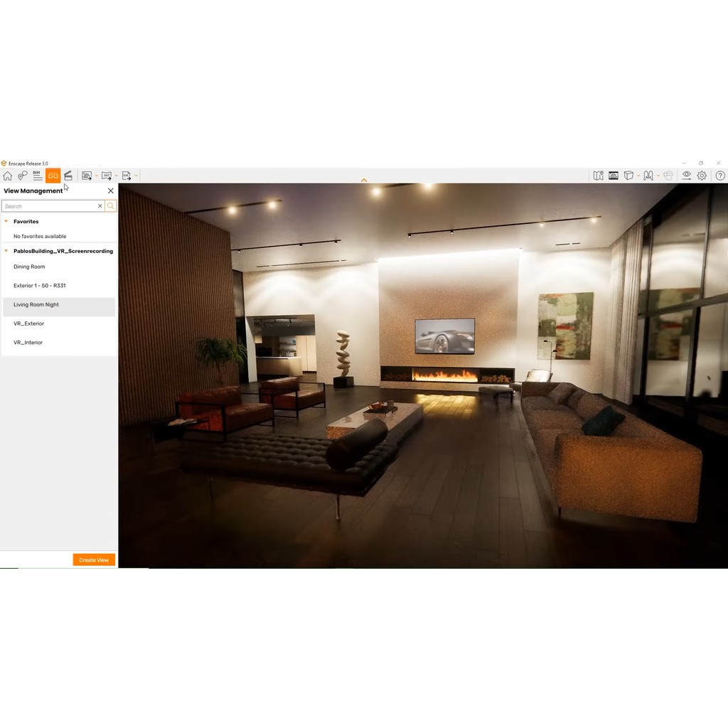Click the visual settings image icon
Screen dimensions: 728x728
coord(614,176)
